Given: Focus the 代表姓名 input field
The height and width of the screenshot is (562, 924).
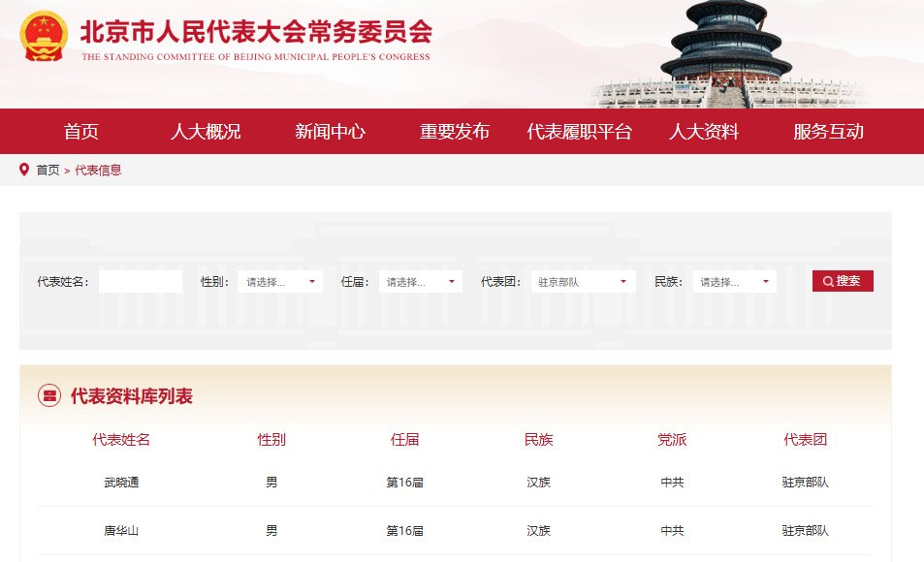Looking at the screenshot, I should pyautogui.click(x=141, y=282).
